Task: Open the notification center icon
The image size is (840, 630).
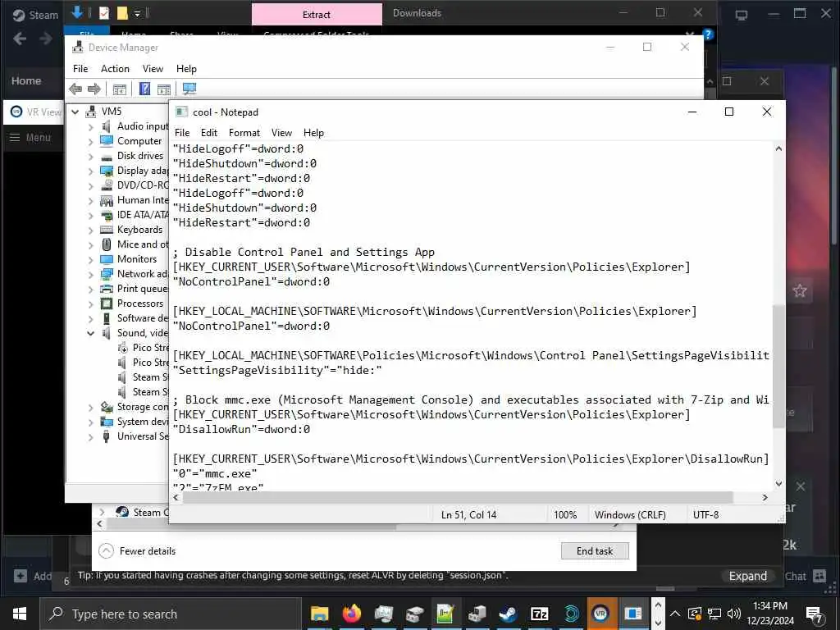Action: point(814,614)
